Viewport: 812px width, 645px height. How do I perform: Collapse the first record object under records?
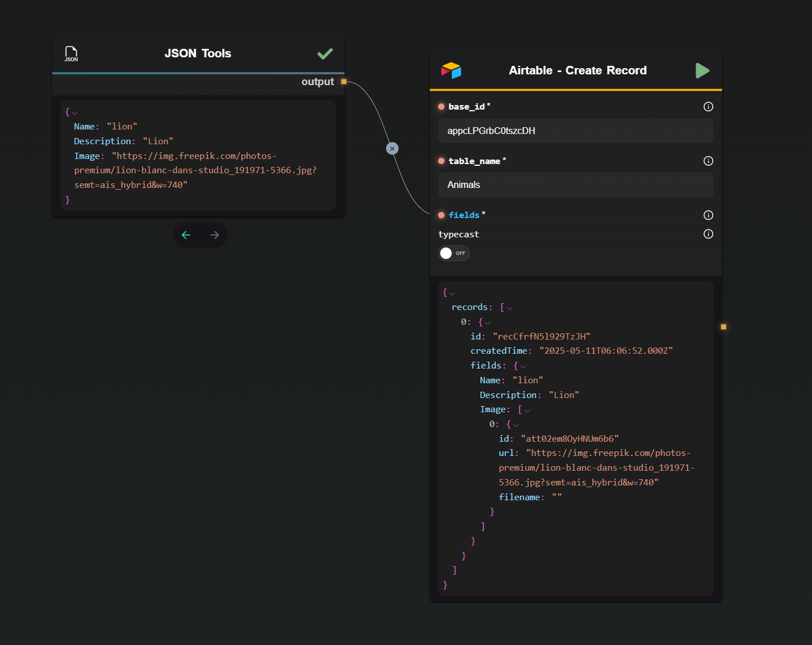pos(488,322)
